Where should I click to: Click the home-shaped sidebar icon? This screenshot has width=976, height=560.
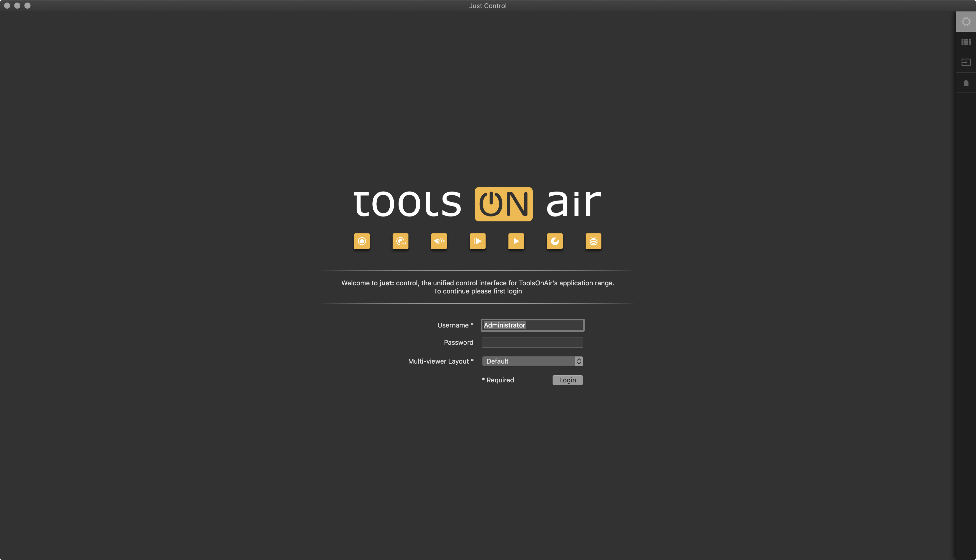(966, 83)
